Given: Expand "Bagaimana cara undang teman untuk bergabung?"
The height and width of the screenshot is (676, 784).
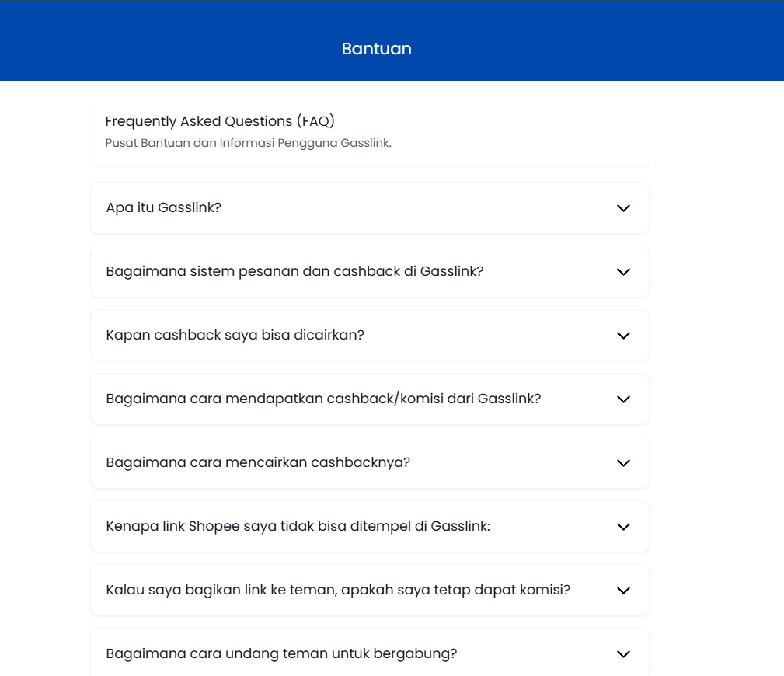Looking at the screenshot, I should point(281,654).
